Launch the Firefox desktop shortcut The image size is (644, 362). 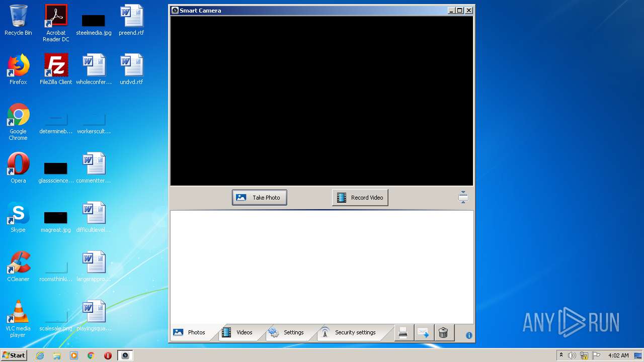click(18, 69)
